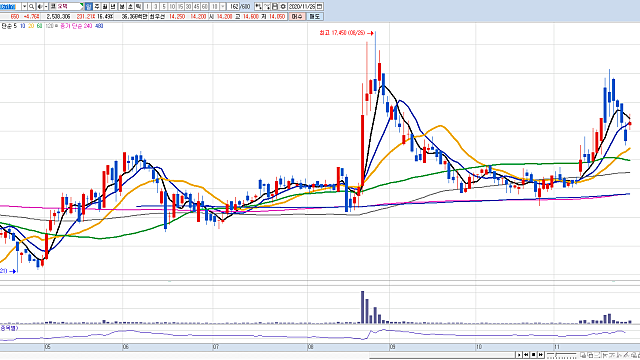Open the stock code dropdown arrow

coord(24,7)
